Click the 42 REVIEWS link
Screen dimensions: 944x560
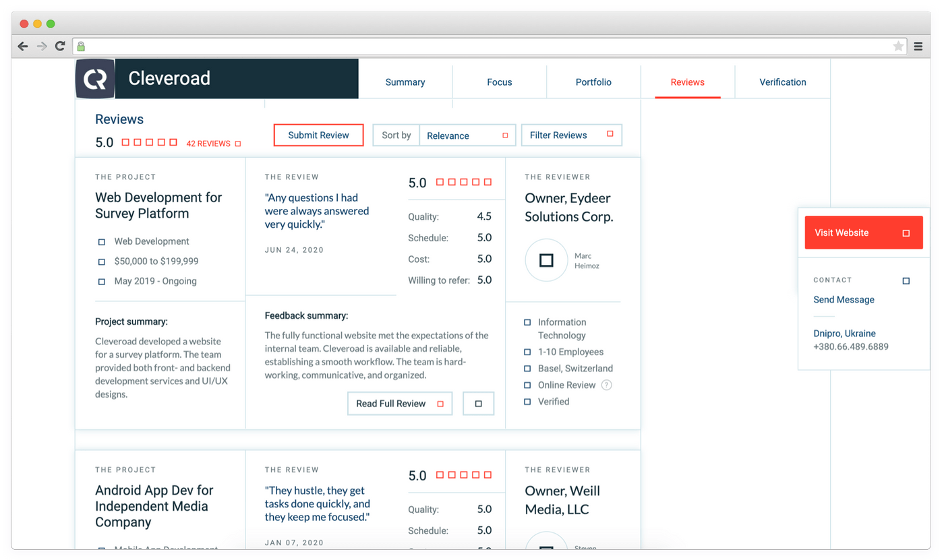pyautogui.click(x=208, y=144)
